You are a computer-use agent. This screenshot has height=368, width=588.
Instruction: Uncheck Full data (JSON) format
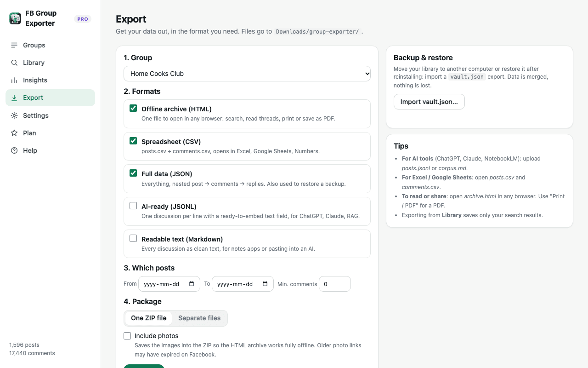[133, 173]
